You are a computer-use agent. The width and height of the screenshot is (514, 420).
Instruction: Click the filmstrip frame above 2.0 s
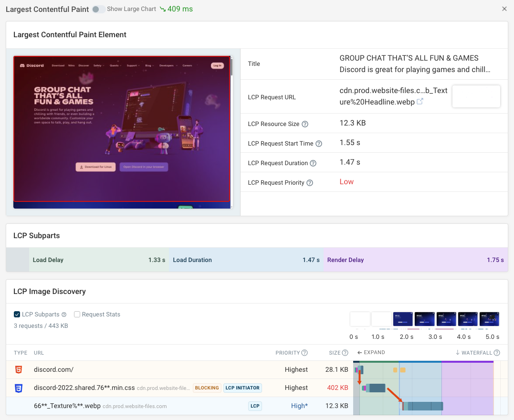(x=403, y=319)
